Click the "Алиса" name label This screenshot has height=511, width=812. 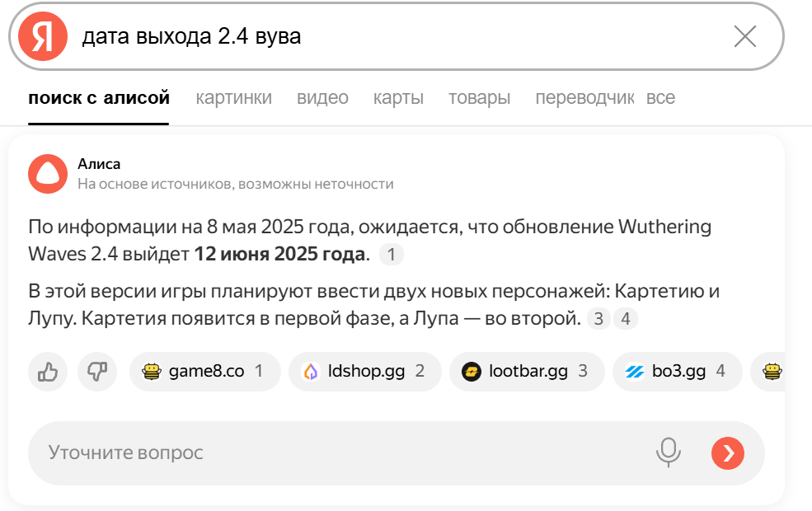click(x=99, y=164)
